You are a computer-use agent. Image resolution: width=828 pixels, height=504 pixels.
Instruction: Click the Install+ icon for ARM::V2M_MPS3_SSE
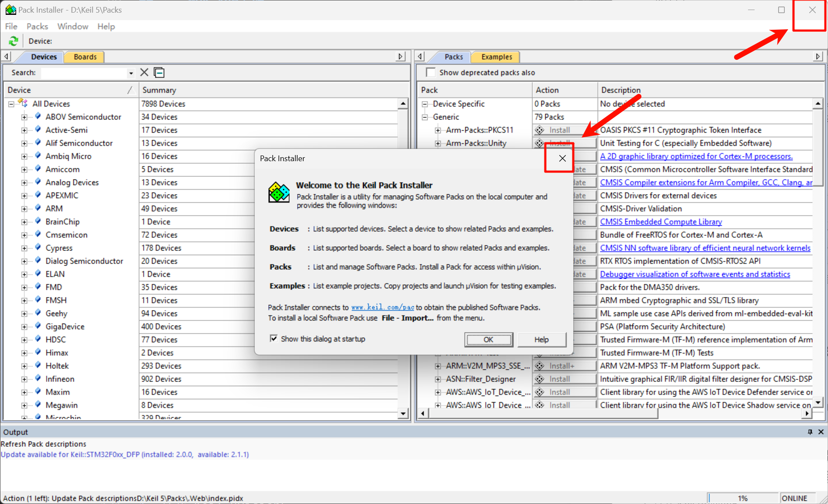click(540, 366)
